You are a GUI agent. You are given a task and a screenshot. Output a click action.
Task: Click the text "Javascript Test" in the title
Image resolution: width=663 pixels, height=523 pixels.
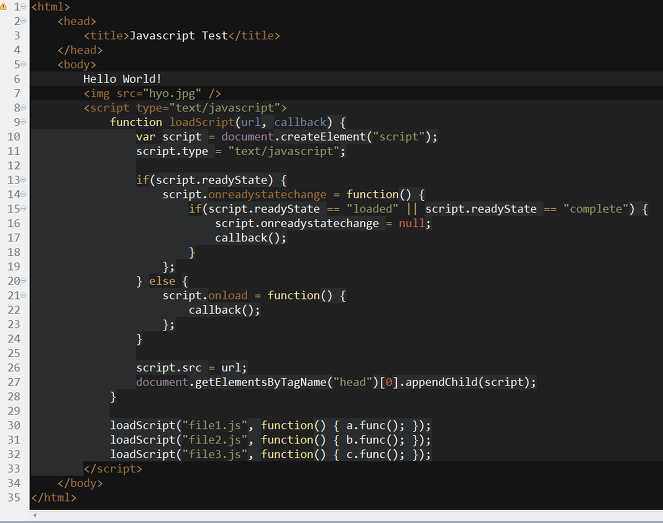[x=178, y=36]
